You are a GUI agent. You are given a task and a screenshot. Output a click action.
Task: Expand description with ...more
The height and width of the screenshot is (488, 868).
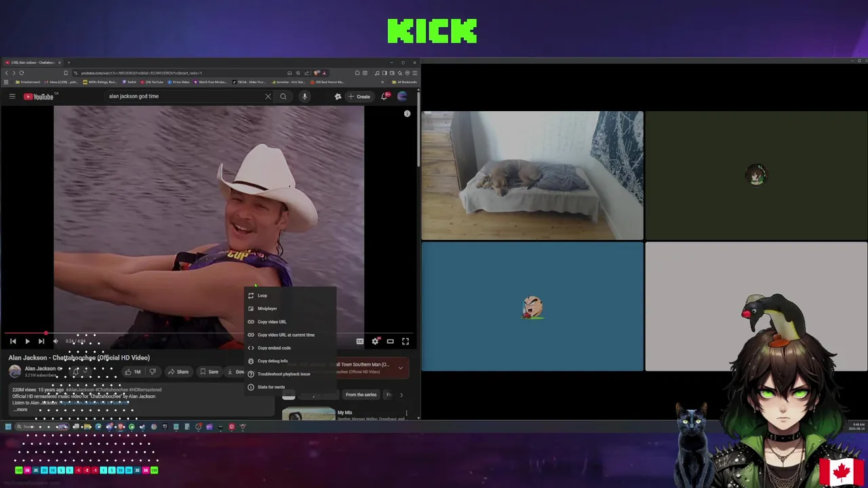(x=20, y=409)
